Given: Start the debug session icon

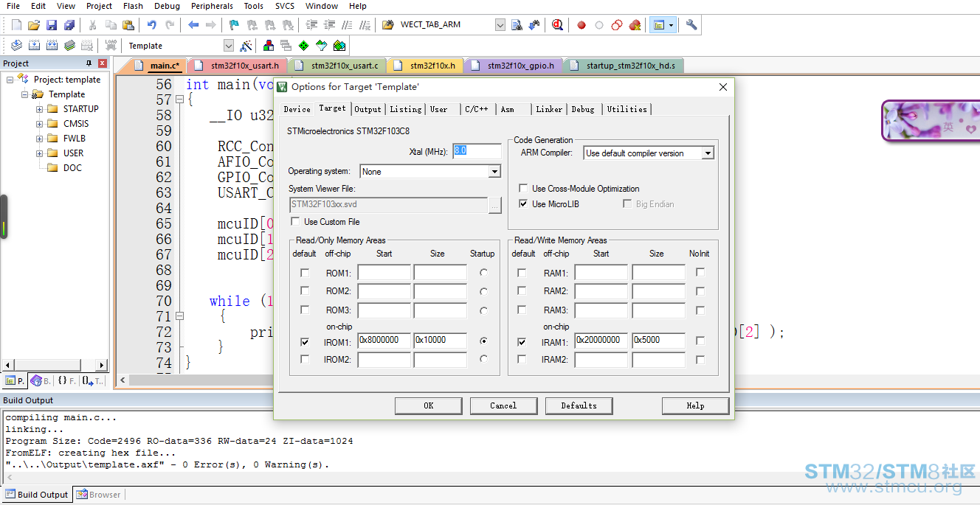Looking at the screenshot, I should [x=557, y=25].
